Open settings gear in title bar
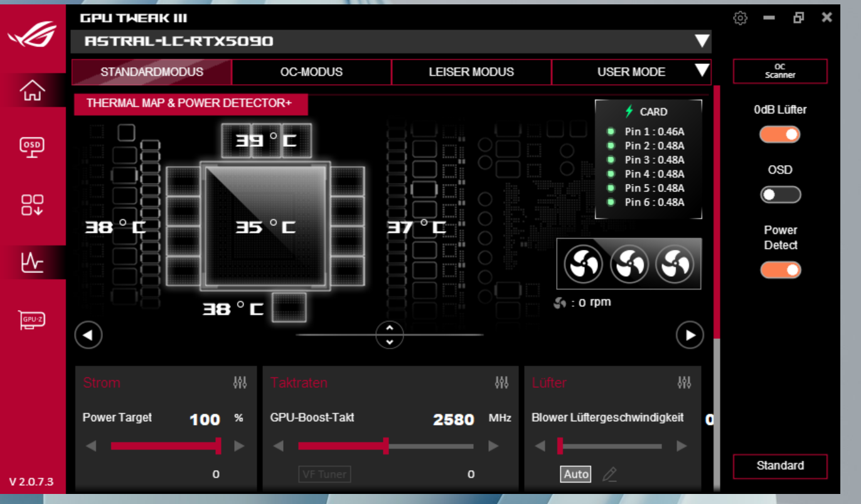The height and width of the screenshot is (504, 861). click(741, 18)
